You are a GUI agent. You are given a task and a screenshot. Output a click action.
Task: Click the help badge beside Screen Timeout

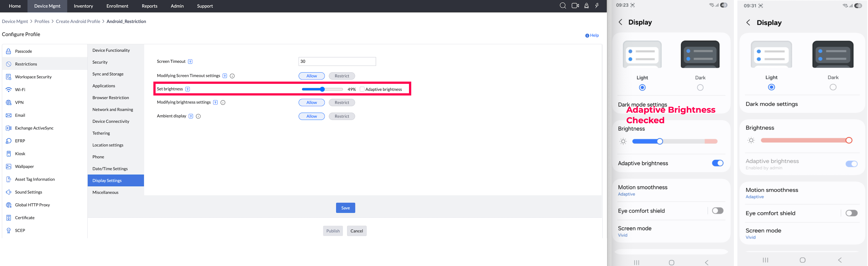tap(190, 61)
